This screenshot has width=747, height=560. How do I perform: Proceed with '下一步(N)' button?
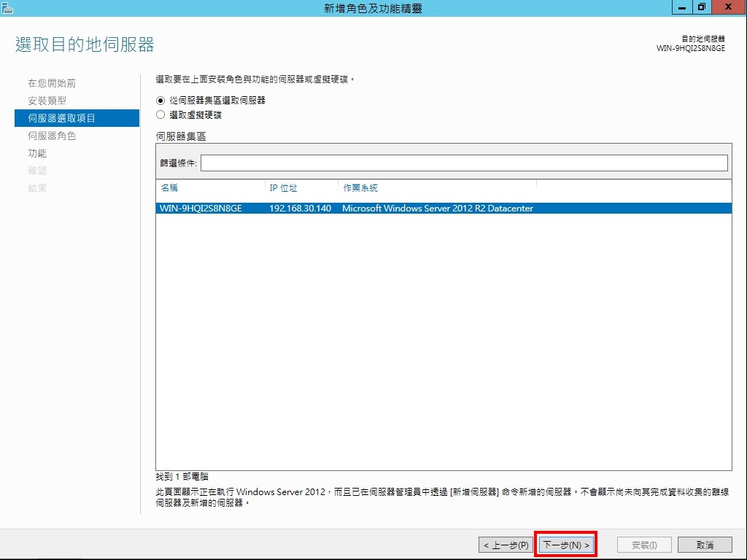[566, 545]
